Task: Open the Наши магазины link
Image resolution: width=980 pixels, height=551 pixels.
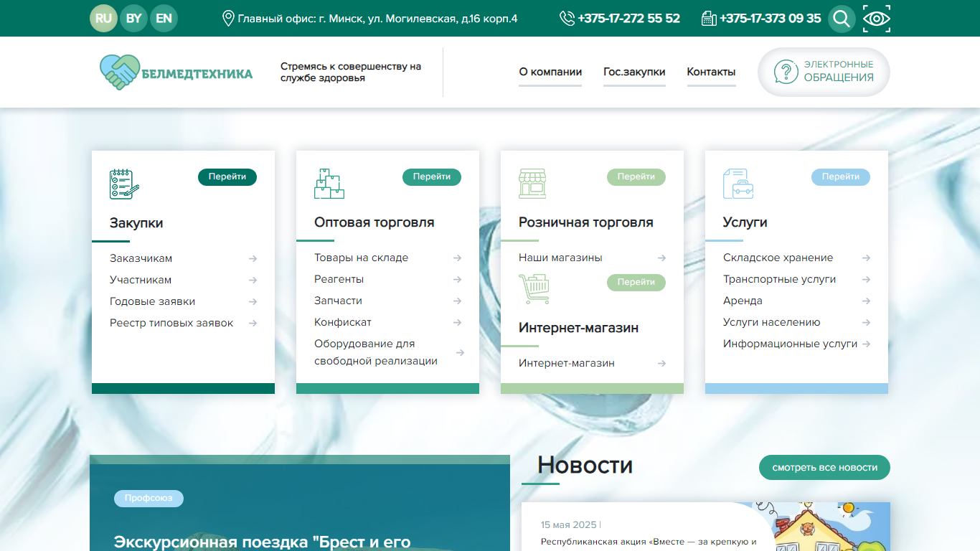Action: [560, 258]
